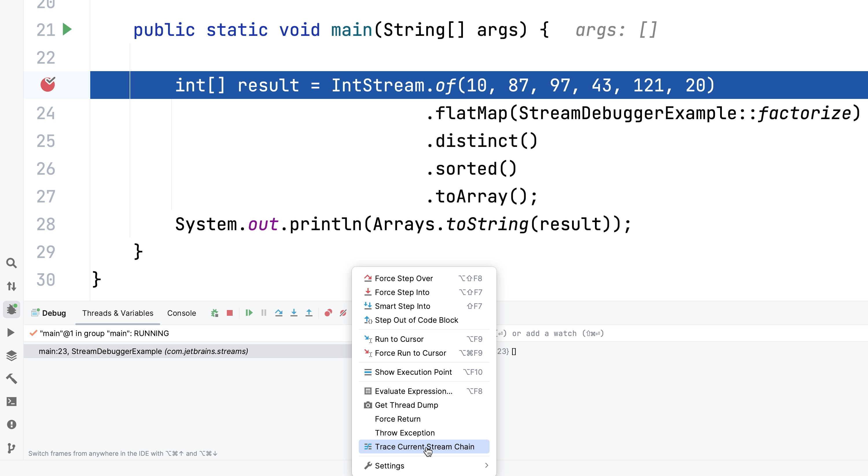Pause the running program

tap(264, 313)
